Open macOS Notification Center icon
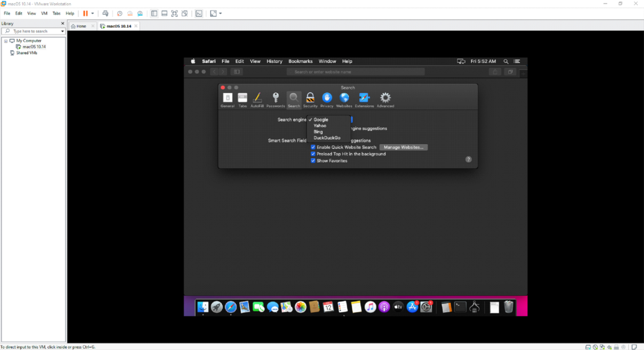Screen dimensions: 644x350 [x=517, y=61]
